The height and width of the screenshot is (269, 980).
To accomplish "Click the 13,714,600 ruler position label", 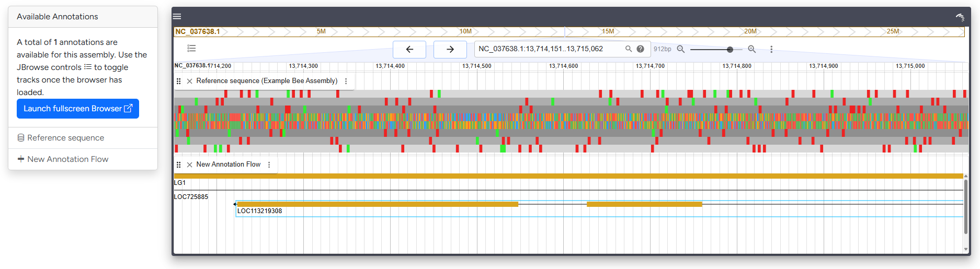I will 563,66.
